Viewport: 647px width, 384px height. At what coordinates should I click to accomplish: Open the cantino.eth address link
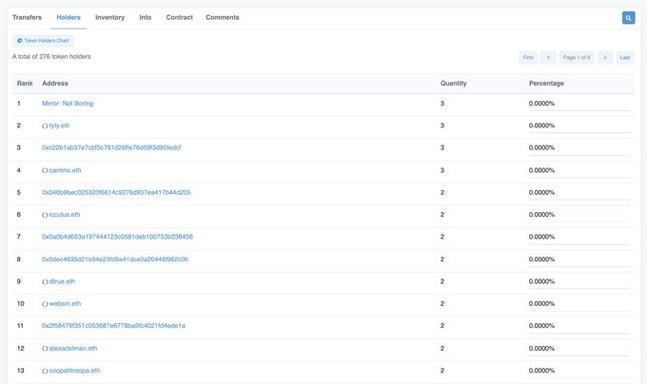[65, 170]
